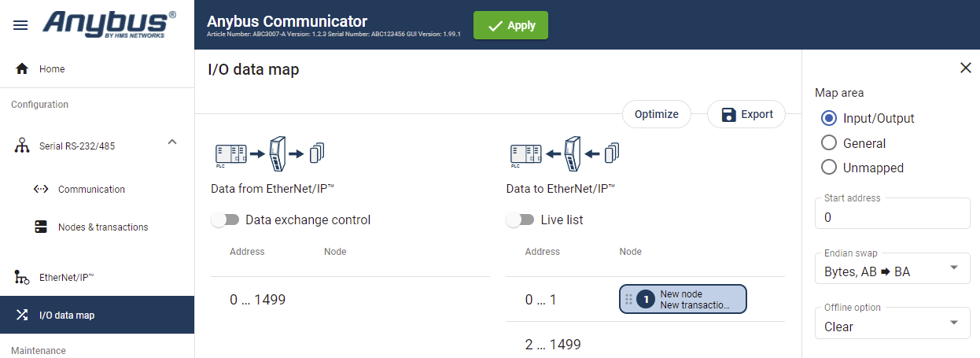Click the Serial RS-232/485 network icon

pyautogui.click(x=22, y=146)
